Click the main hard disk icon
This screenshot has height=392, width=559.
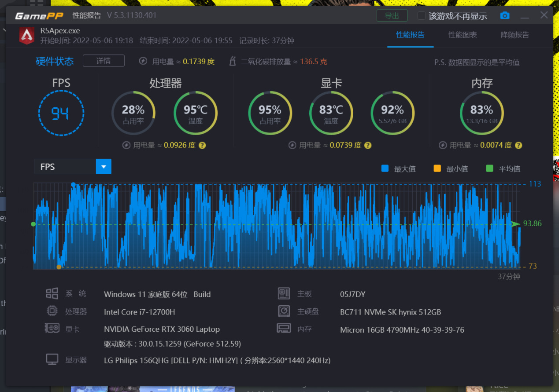[284, 311]
